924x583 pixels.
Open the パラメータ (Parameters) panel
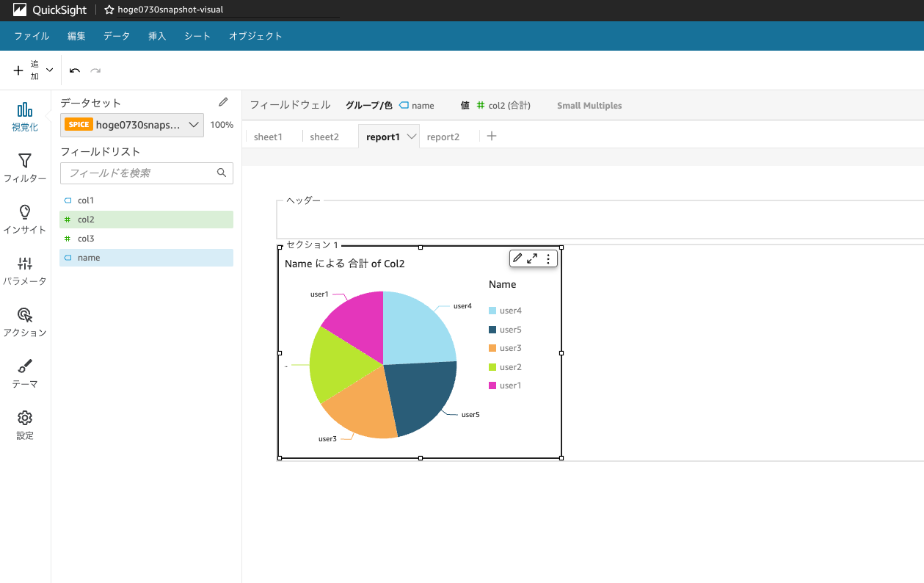[25, 269]
